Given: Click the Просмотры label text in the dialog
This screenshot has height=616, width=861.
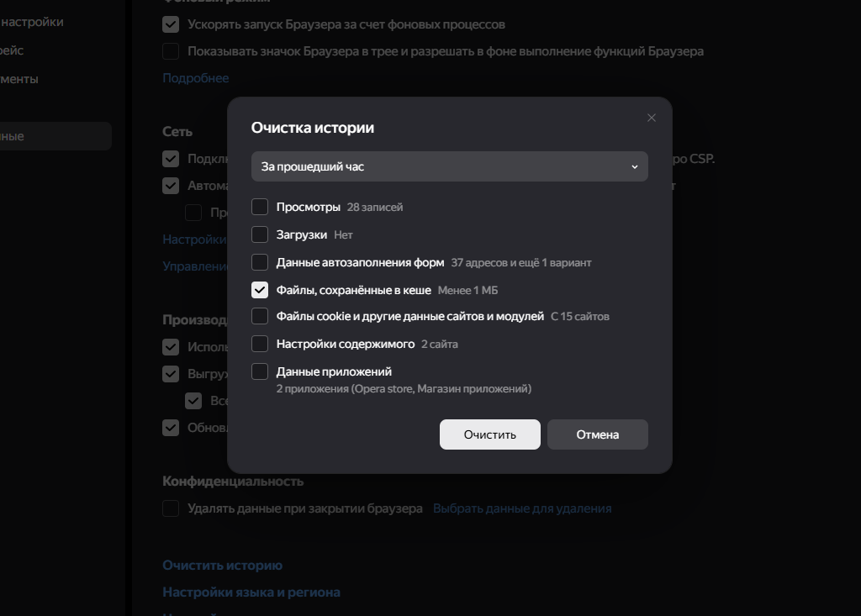Looking at the screenshot, I should coord(308,207).
